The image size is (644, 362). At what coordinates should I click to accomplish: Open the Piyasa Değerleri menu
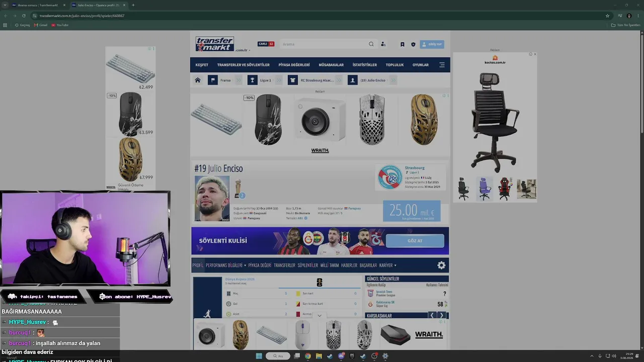point(294,65)
